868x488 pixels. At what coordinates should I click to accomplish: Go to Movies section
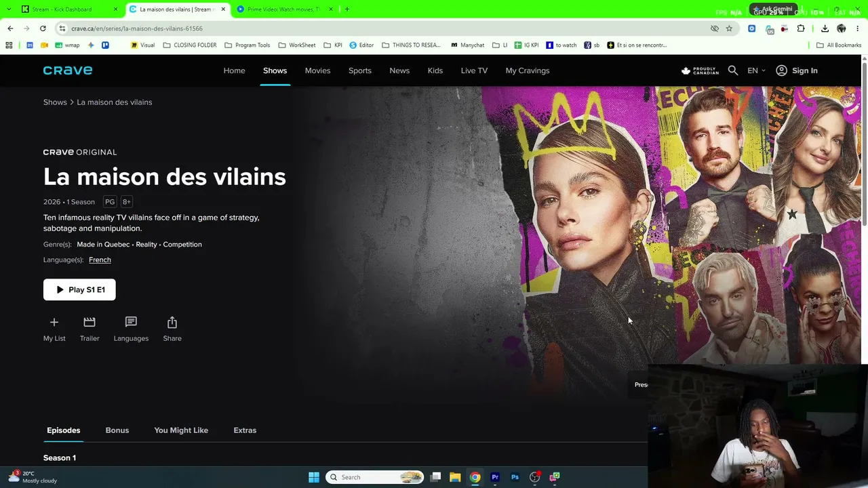click(x=317, y=70)
